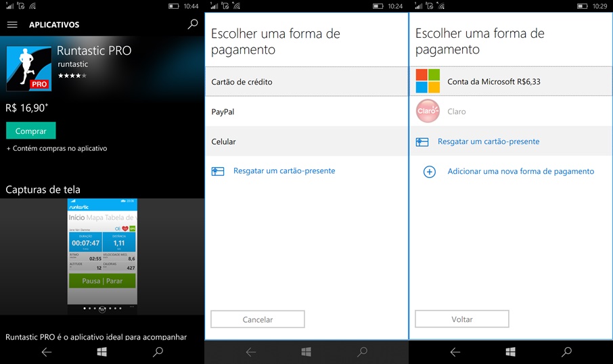Click the green Comprar button
Image resolution: width=613 pixels, height=364 pixels.
[x=31, y=131]
